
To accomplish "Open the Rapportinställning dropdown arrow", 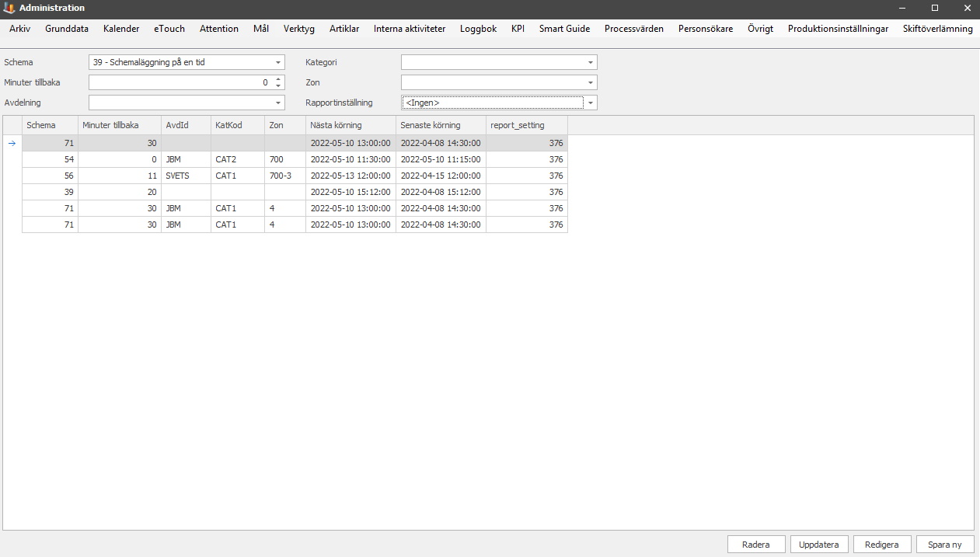I will (591, 103).
